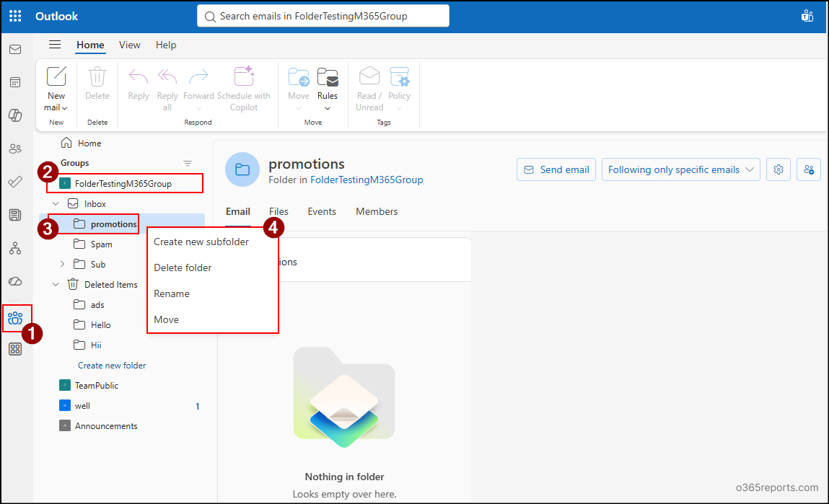Open Groups icon in left rail

15,318
